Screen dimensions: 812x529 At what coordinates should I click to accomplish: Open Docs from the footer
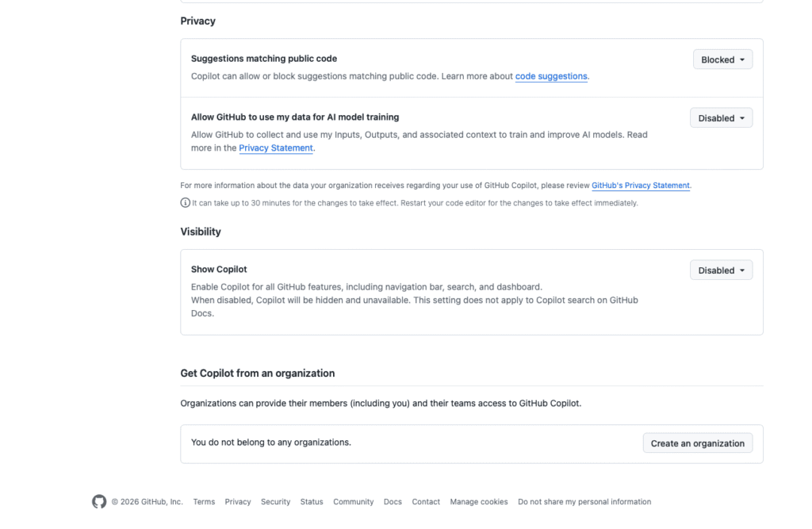393,502
